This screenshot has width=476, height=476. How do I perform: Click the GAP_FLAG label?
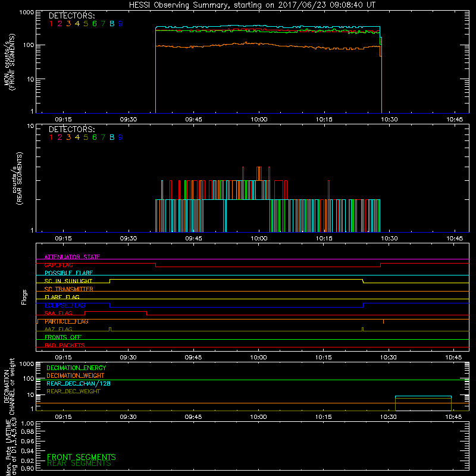[58, 265]
